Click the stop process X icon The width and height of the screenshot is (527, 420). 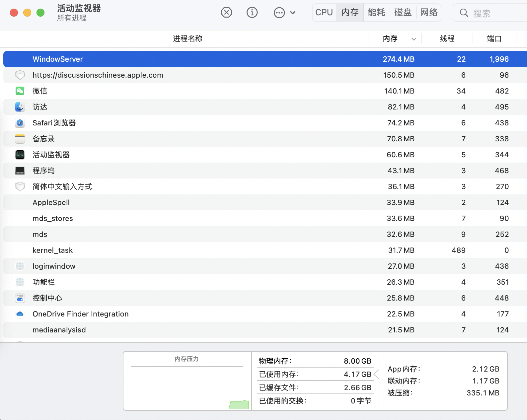[x=226, y=13]
